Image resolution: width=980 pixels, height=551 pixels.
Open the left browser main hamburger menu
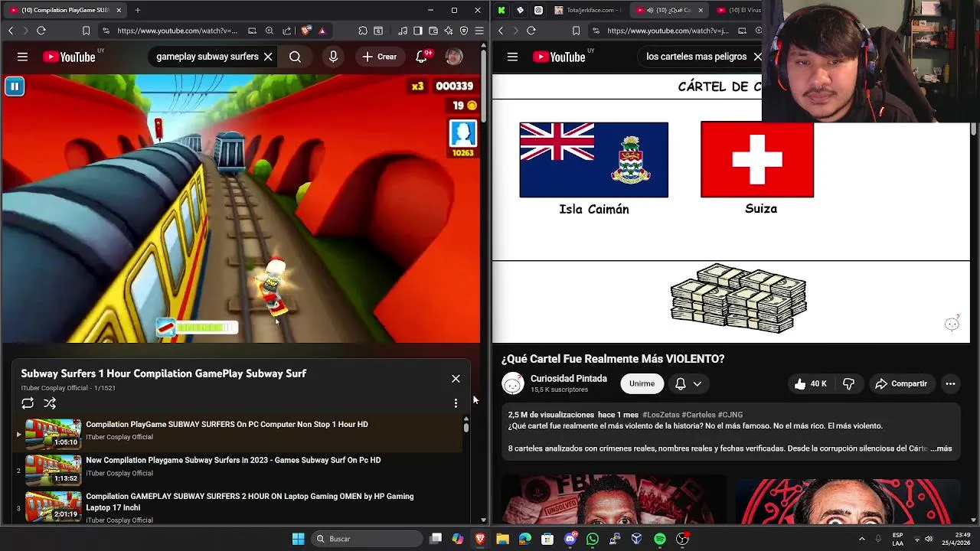tap(479, 31)
